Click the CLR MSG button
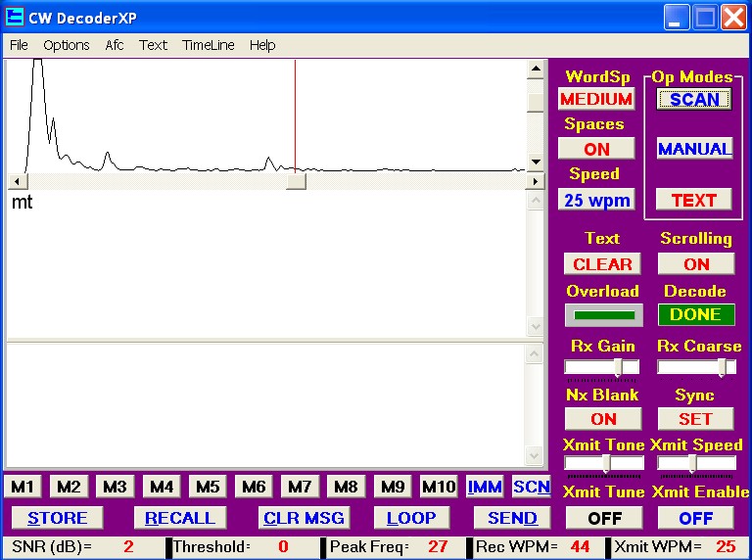Screen dimensions: 752x560 pyautogui.click(x=304, y=518)
